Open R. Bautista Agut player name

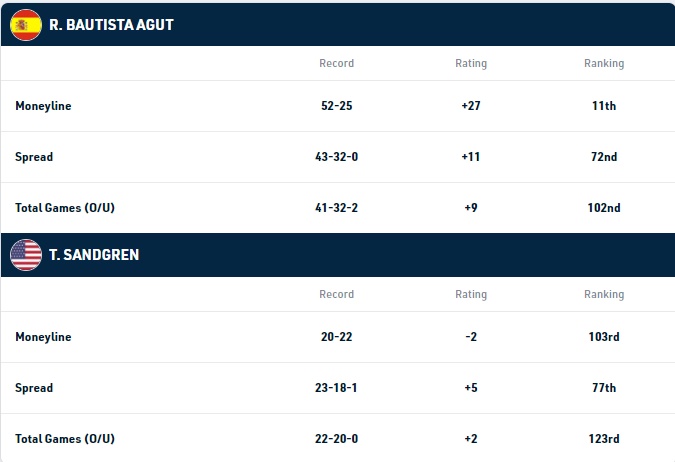pos(111,25)
